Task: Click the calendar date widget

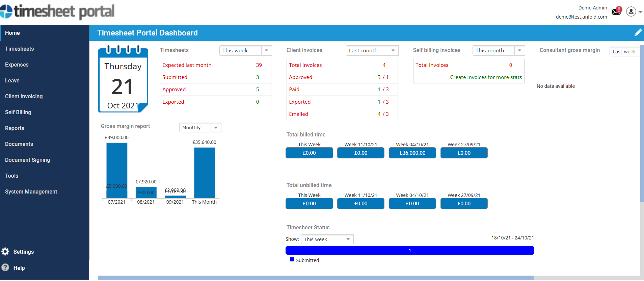Action: [x=123, y=79]
